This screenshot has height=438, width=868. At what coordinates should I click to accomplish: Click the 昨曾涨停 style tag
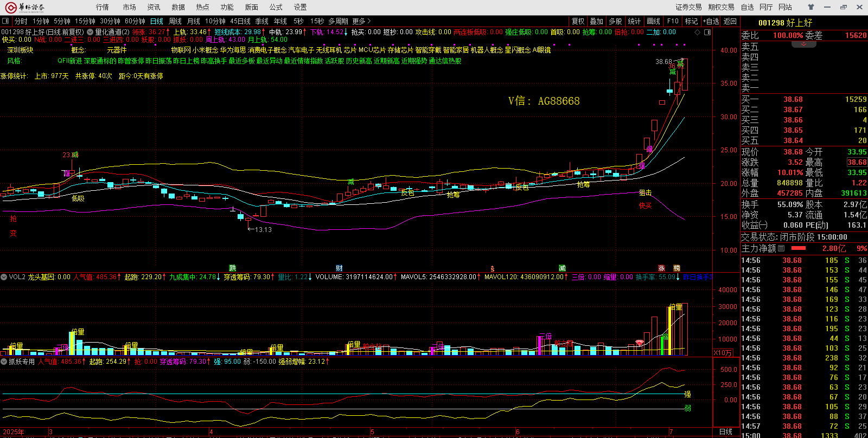(131, 61)
